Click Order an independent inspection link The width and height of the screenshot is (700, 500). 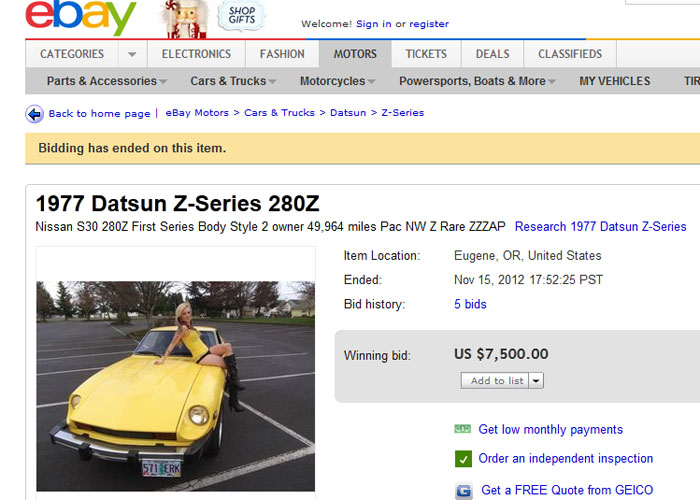566,458
